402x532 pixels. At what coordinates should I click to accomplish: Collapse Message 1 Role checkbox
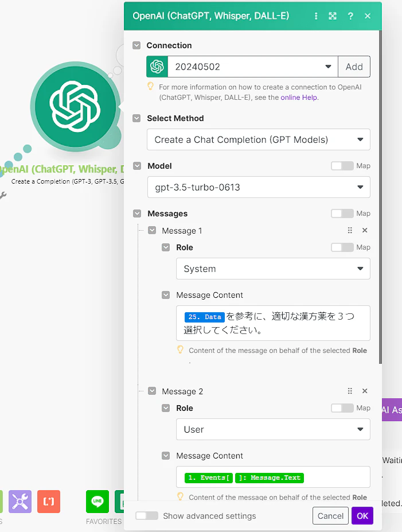tap(166, 247)
